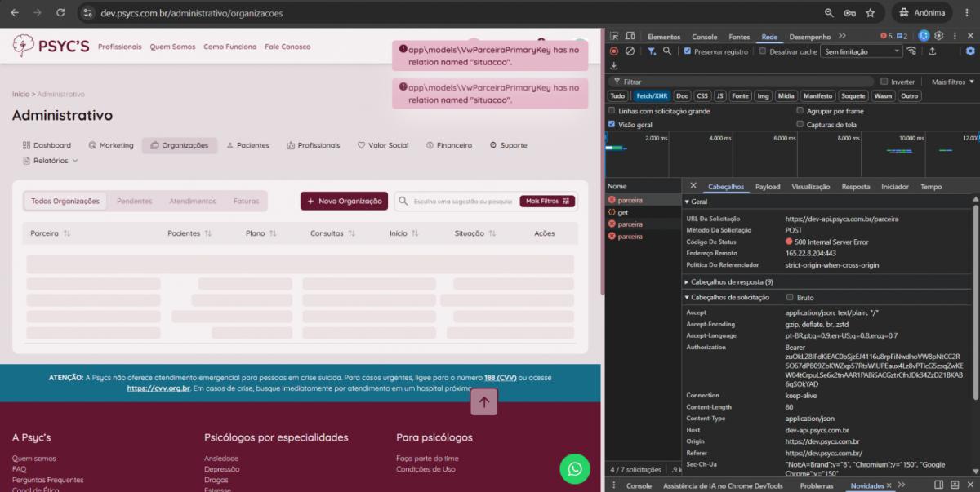Check the Inverter filter checkbox
The image size is (980, 492).
(884, 82)
